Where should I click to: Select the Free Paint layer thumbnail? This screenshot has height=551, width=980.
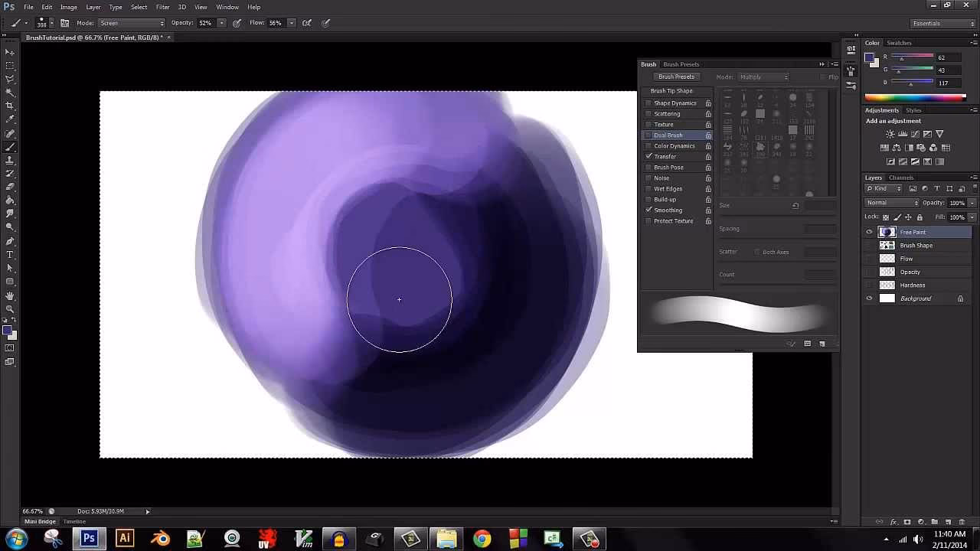click(887, 232)
